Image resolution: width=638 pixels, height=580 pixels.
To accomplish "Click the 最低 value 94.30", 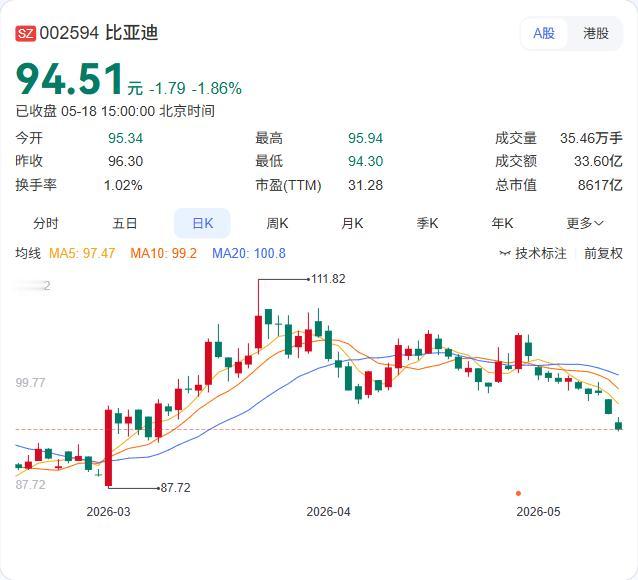I will point(365,161).
